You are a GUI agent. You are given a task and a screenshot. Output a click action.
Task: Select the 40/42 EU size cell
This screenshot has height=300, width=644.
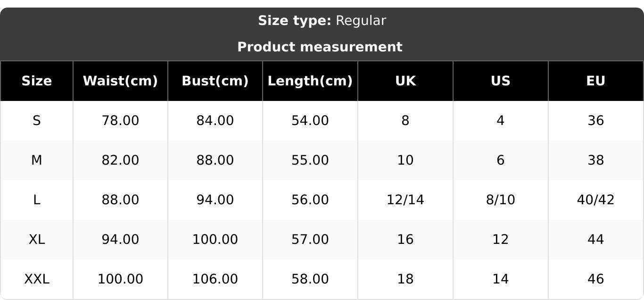[595, 200]
